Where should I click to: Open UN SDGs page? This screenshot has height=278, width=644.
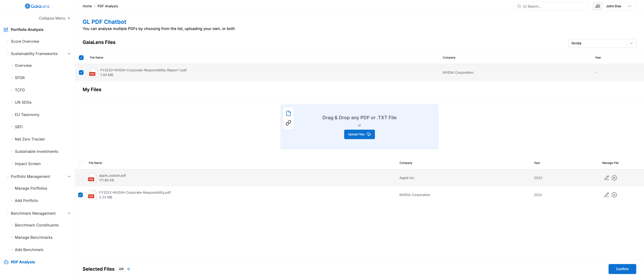23,102
